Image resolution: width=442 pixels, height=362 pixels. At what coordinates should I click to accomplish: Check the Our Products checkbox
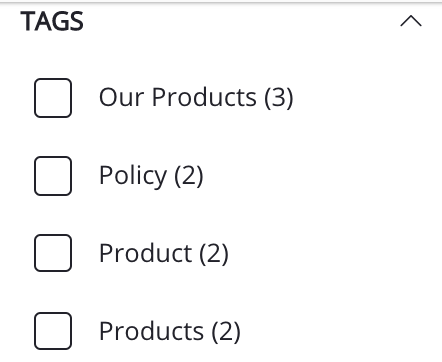(x=53, y=98)
